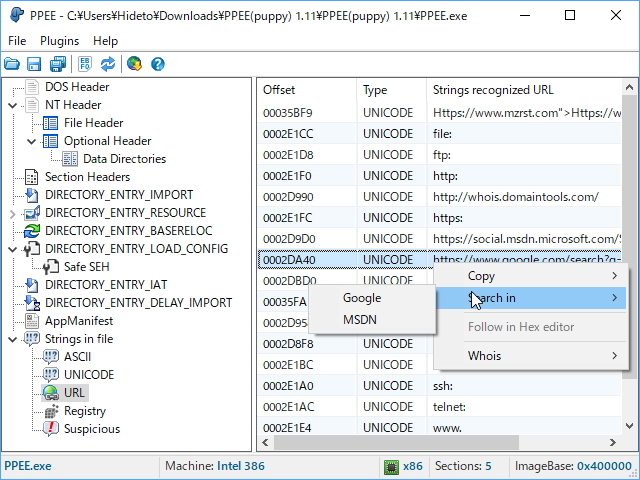
Task: Click the DIRECTORY_ENTRY_DELAY_IMPORT icon
Action: click(32, 302)
